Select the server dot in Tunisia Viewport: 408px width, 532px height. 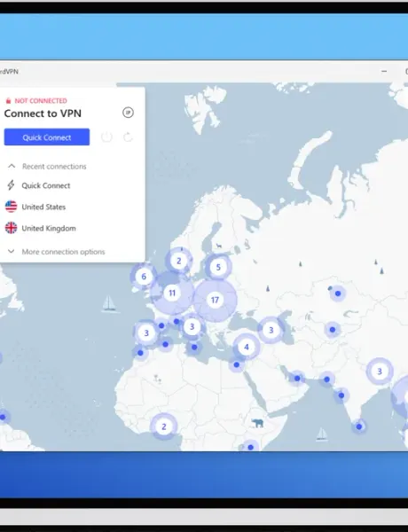[194, 347]
